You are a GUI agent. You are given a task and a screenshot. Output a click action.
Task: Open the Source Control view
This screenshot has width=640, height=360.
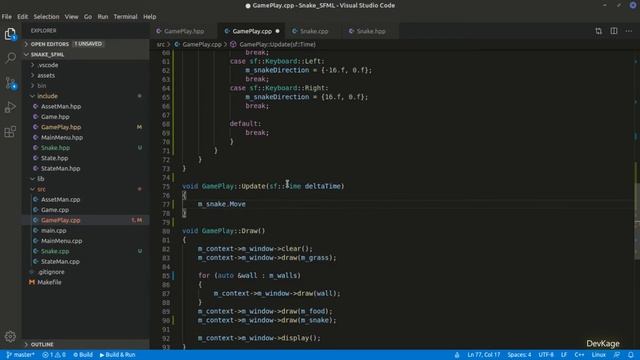tap(10, 83)
